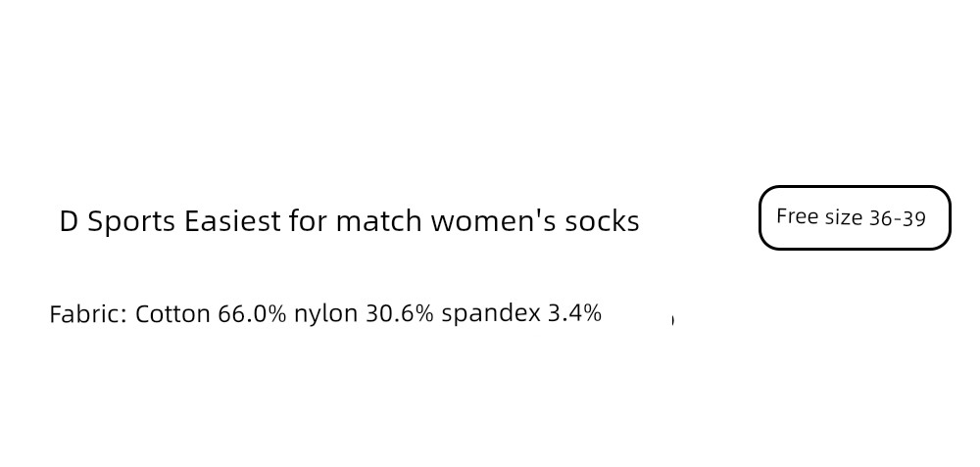Click the 30.6% nylon percentage

pyautogui.click(x=400, y=313)
